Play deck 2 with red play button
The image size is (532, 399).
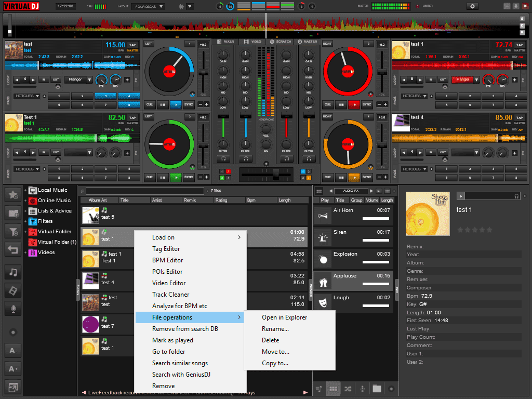(354, 104)
